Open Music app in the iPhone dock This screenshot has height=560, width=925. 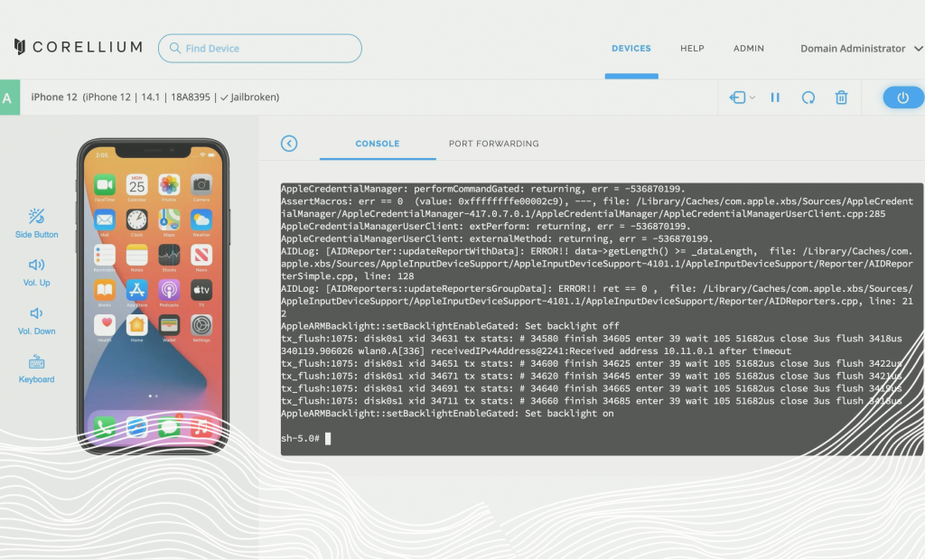pos(201,426)
